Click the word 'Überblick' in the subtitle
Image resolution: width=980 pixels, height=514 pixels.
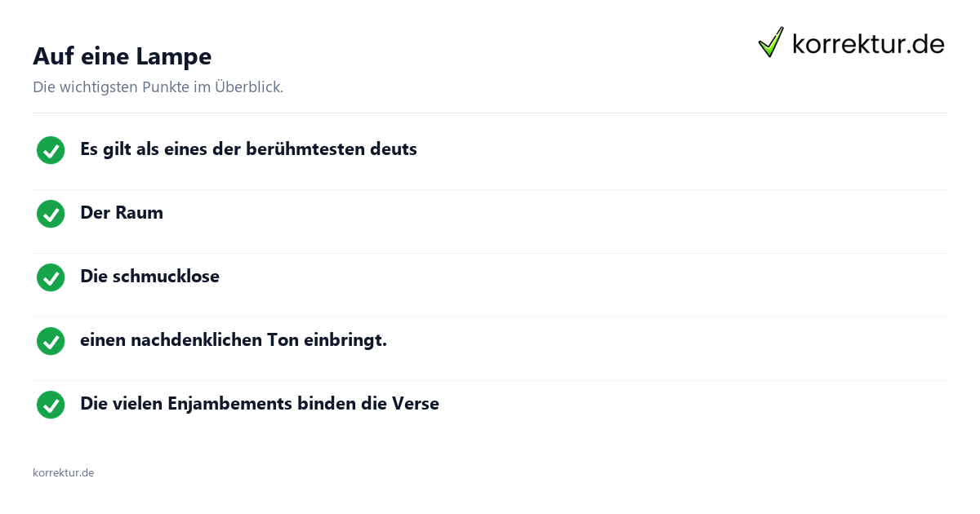coord(247,87)
